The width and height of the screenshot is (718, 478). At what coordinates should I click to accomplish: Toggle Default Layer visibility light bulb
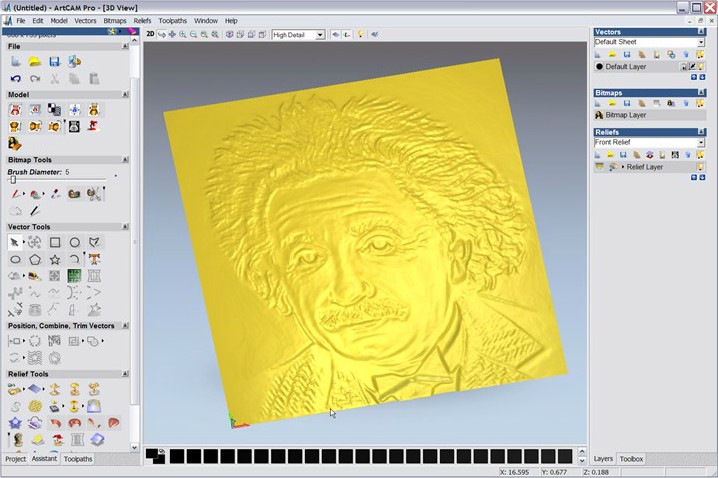701,67
